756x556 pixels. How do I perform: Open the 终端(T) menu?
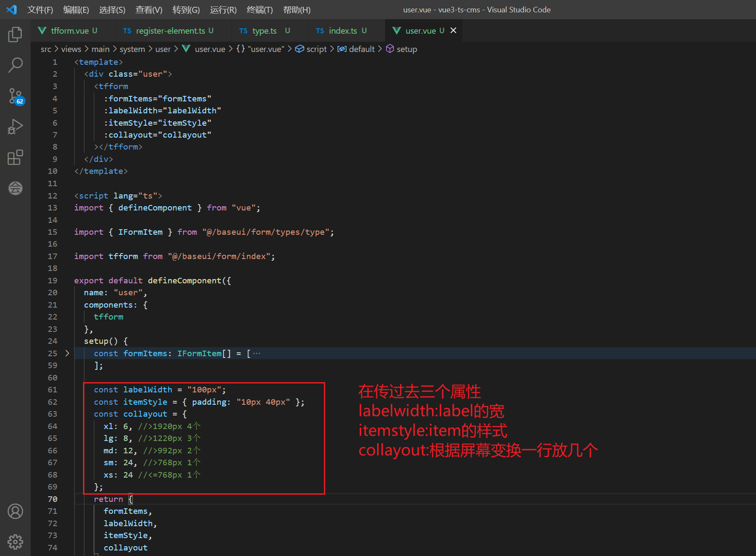[260, 10]
